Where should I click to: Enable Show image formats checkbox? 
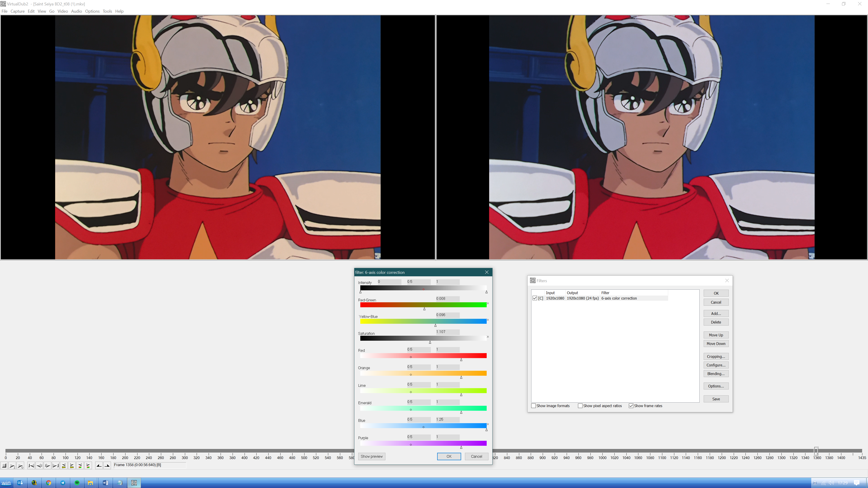(x=533, y=406)
